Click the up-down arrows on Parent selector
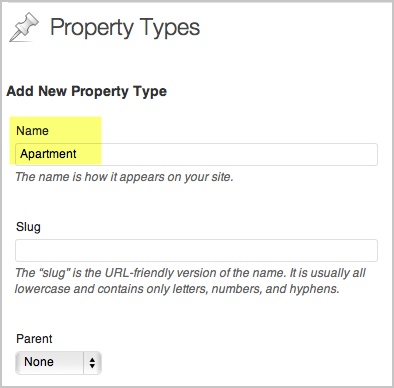Viewport: 394px width, 388px height. pos(92,363)
